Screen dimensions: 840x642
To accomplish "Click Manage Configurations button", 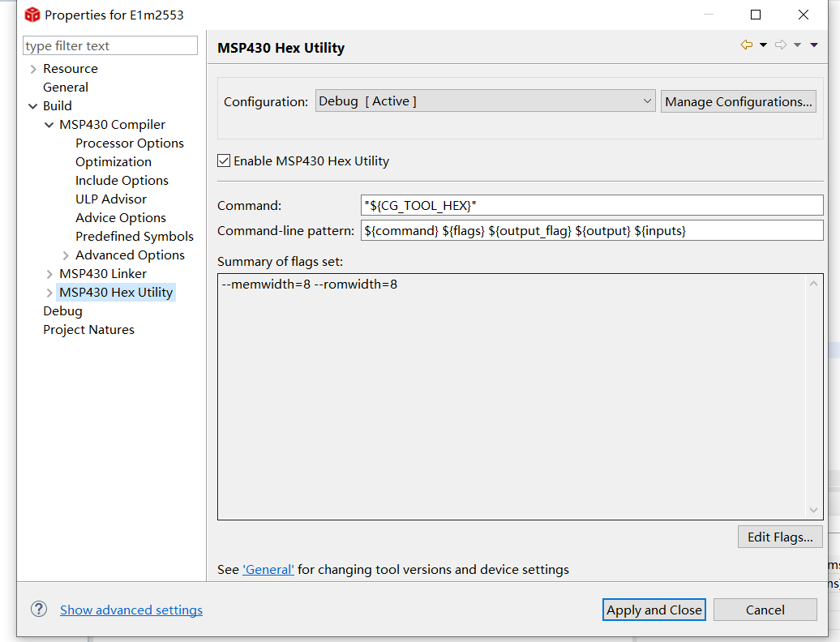I will (738, 101).
